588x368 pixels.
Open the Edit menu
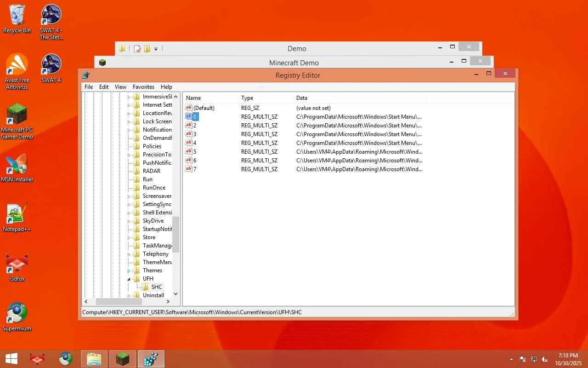click(x=104, y=87)
